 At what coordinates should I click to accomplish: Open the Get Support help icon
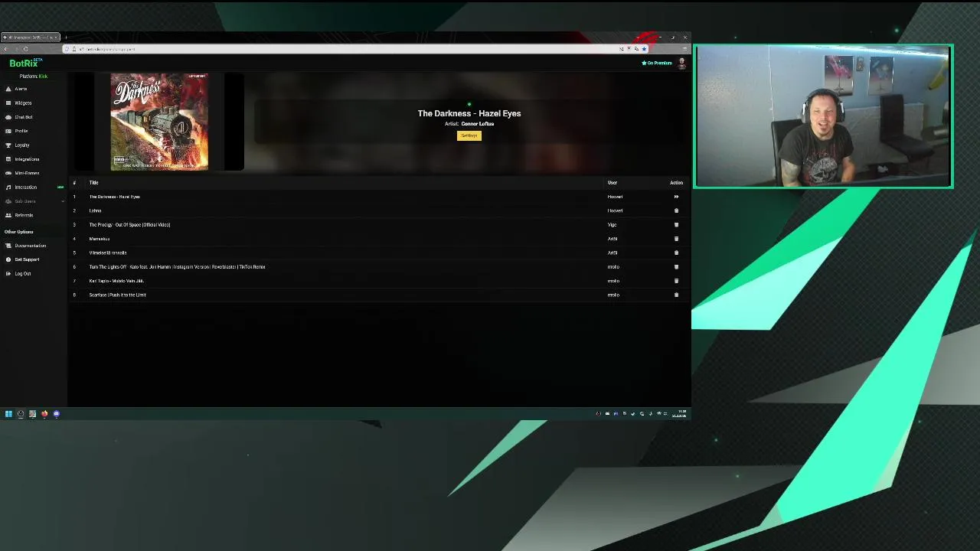pos(8,259)
